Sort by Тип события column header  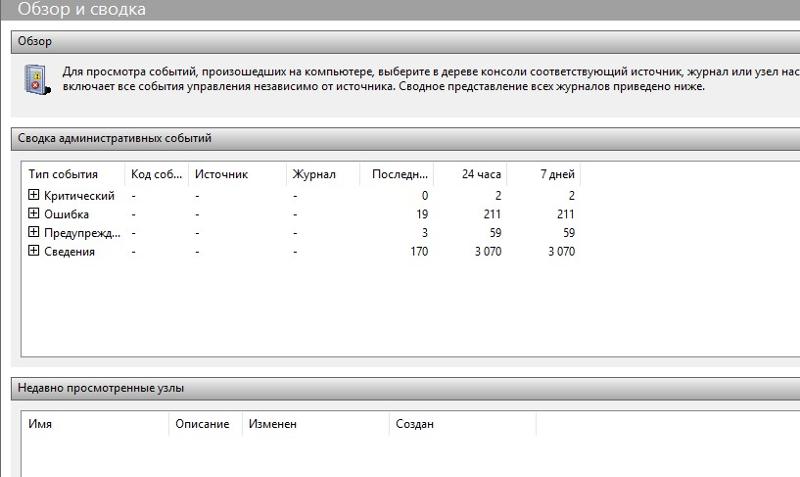(73, 174)
